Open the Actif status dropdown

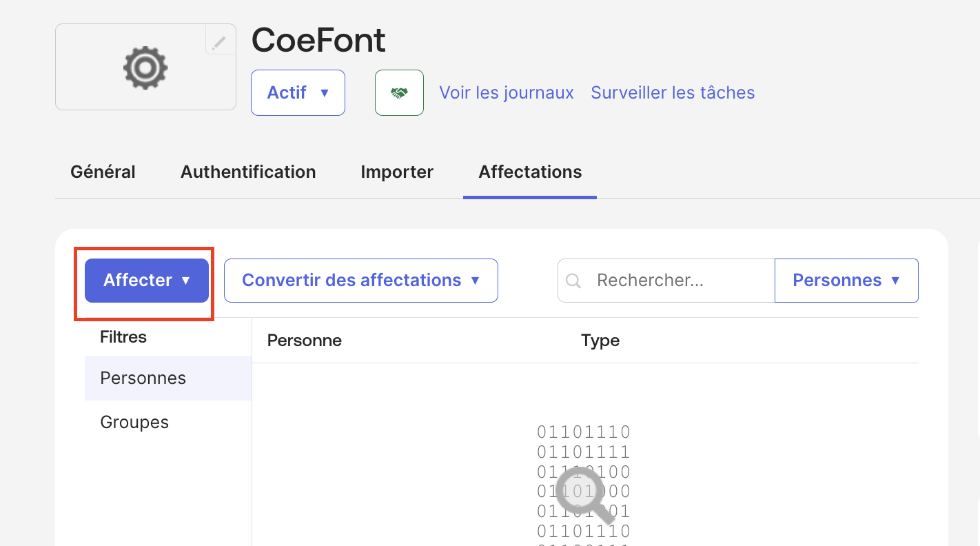298,92
